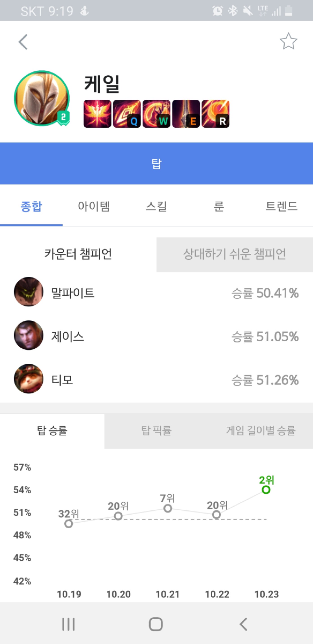Switch to the 스킬 tab
Image resolution: width=313 pixels, height=644 pixels.
pyautogui.click(x=156, y=207)
